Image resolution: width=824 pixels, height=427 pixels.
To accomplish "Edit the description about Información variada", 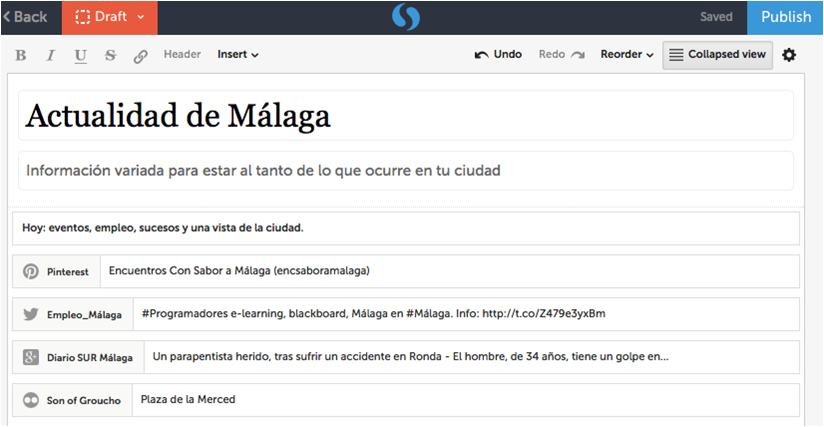I will 406,171.
